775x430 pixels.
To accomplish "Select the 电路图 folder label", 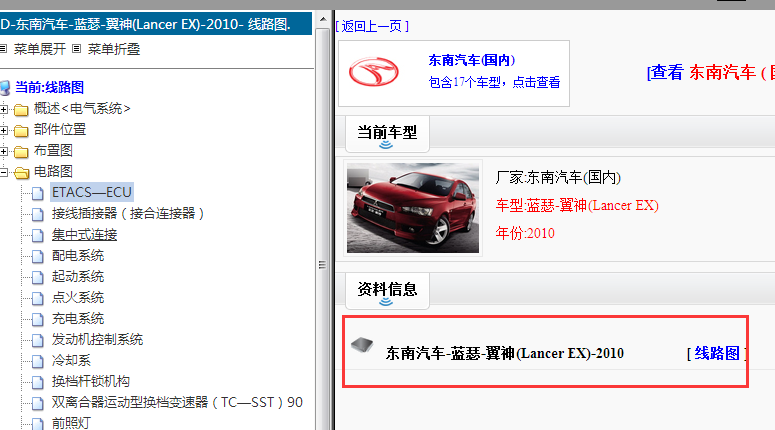I will (53, 172).
